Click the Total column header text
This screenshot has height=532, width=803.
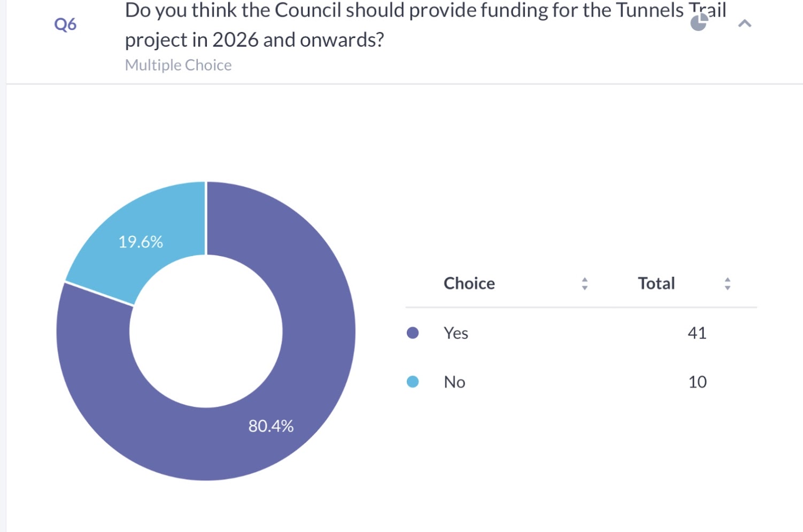(656, 283)
